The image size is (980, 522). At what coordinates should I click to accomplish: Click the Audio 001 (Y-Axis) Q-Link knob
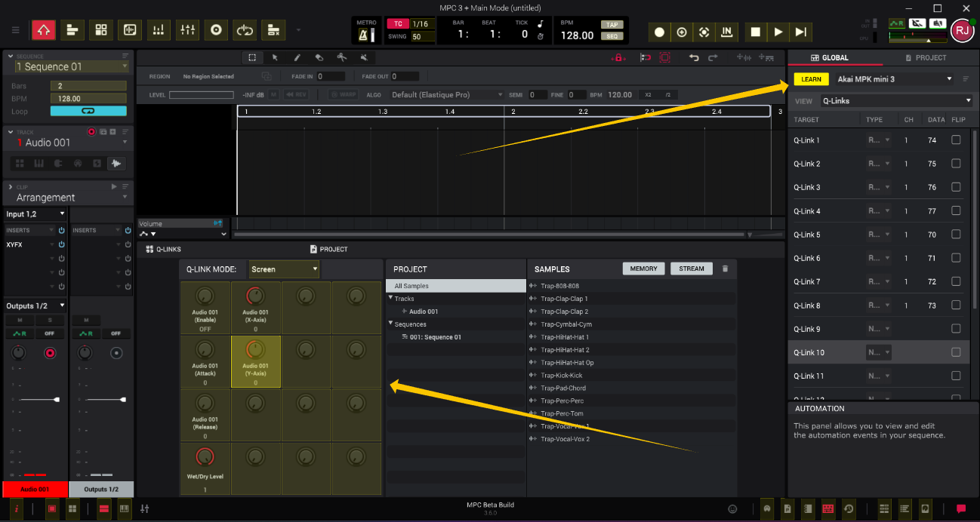(x=255, y=349)
